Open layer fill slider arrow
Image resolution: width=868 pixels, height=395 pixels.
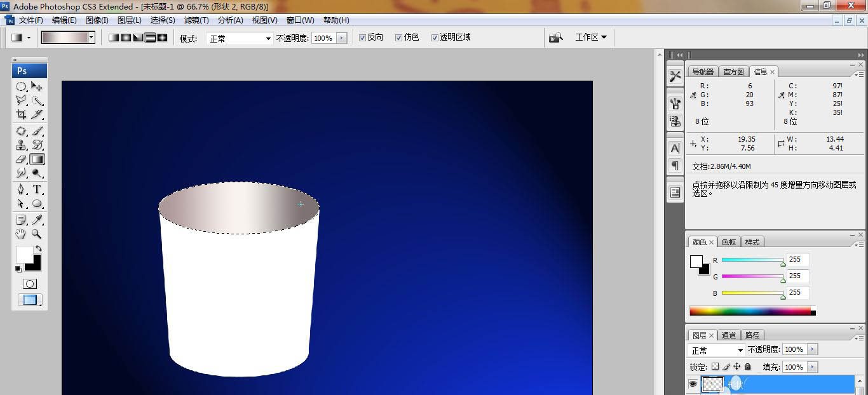[813, 367]
